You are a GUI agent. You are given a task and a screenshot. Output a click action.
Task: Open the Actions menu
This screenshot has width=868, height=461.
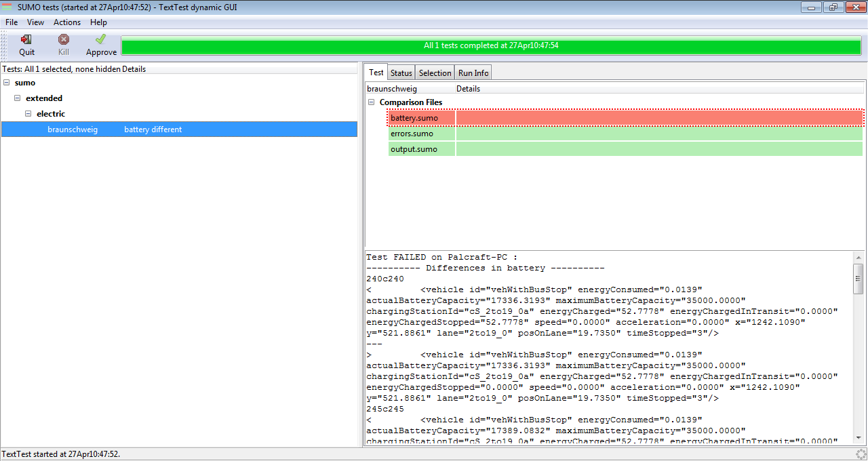point(67,22)
